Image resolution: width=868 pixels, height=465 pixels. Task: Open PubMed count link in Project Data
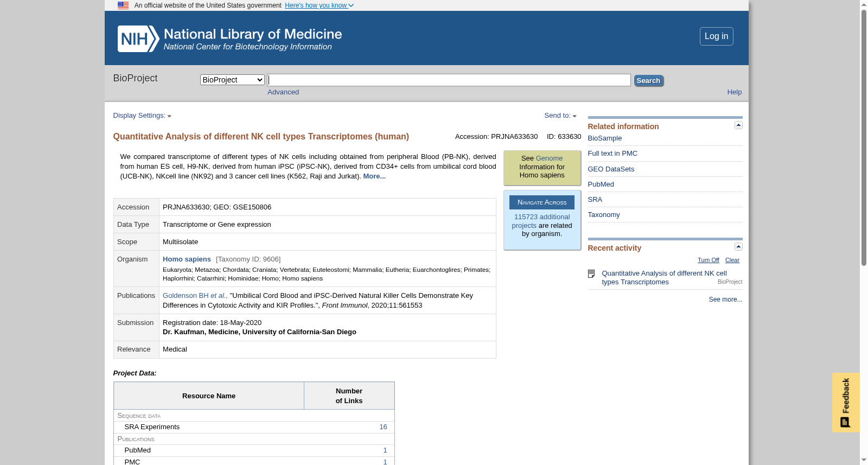click(x=385, y=450)
